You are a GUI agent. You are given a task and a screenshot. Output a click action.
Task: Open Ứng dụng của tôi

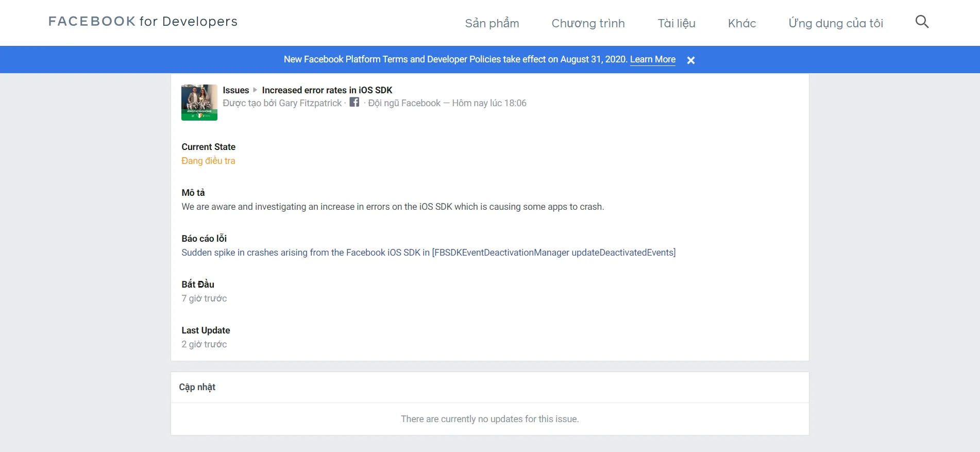(836, 23)
